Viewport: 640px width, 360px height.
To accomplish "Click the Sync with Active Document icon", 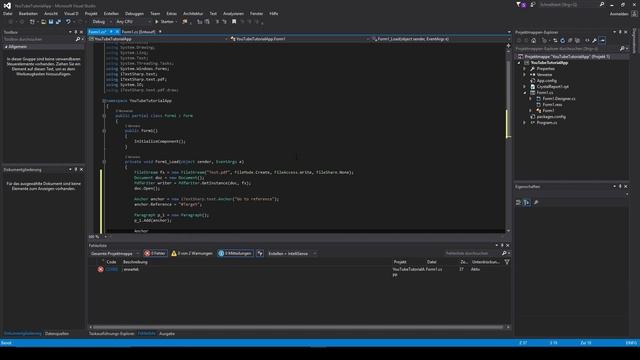I will pyautogui.click(x=555, y=40).
